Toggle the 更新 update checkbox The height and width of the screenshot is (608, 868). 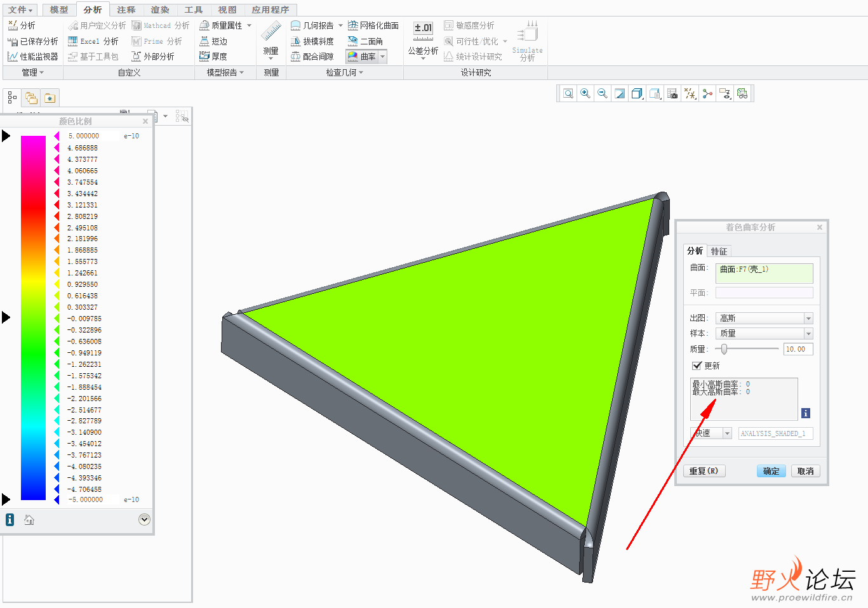point(697,366)
